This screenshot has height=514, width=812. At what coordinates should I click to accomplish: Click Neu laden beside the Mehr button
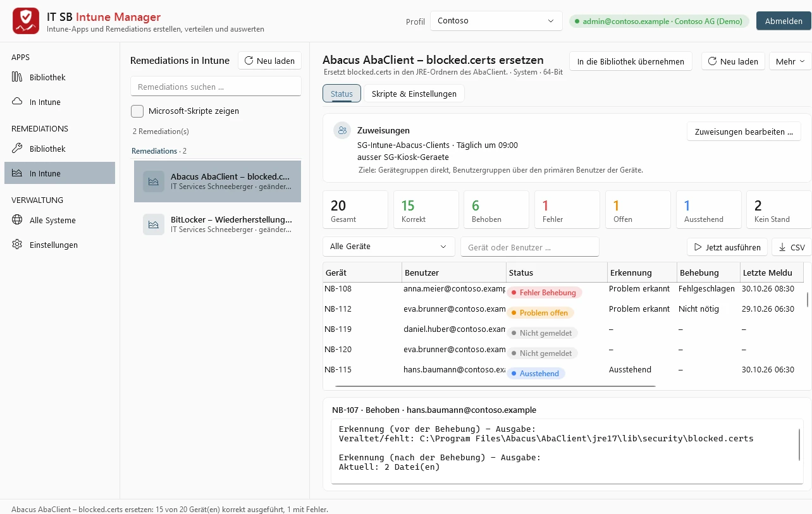click(x=733, y=61)
